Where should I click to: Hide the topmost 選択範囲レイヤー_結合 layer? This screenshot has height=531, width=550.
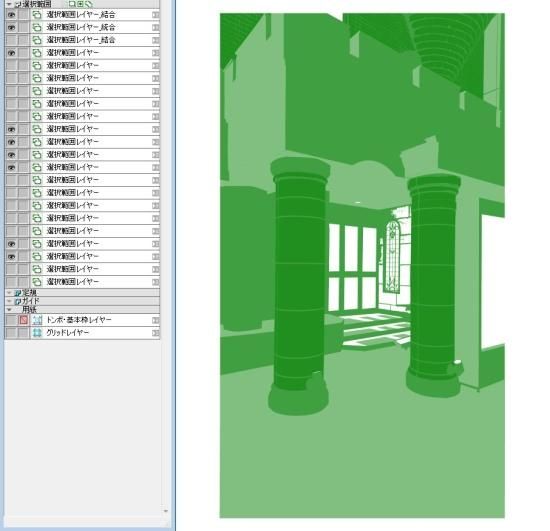[x=12, y=15]
